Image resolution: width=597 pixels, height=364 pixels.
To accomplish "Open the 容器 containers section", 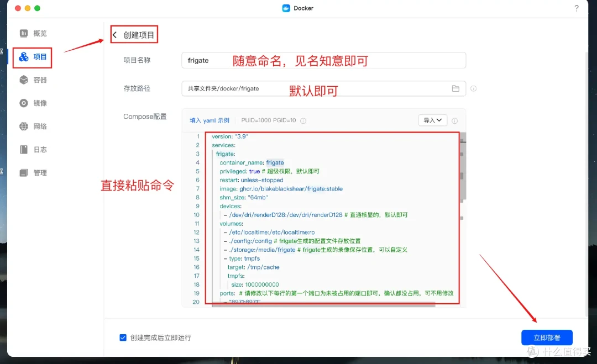I will click(33, 80).
